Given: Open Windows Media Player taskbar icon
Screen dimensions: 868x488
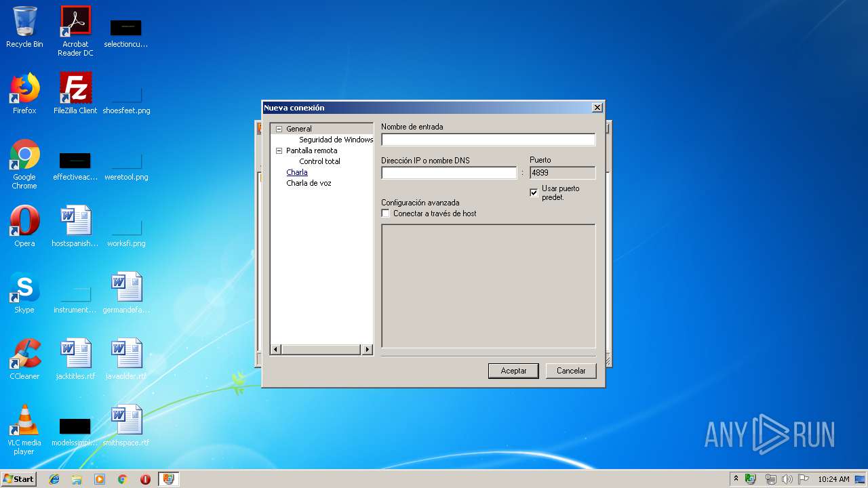Looking at the screenshot, I should [x=100, y=479].
